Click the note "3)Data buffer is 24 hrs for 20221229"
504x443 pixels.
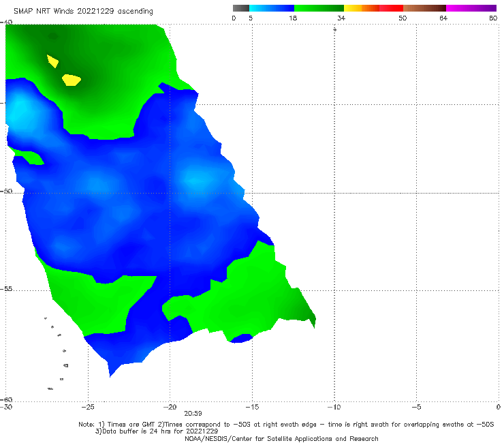click(157, 431)
